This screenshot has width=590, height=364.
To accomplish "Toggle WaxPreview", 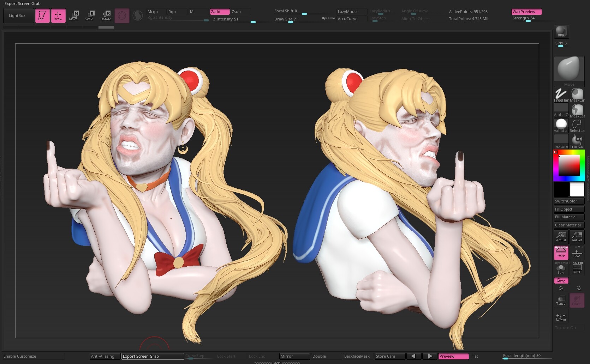I will coord(526,12).
